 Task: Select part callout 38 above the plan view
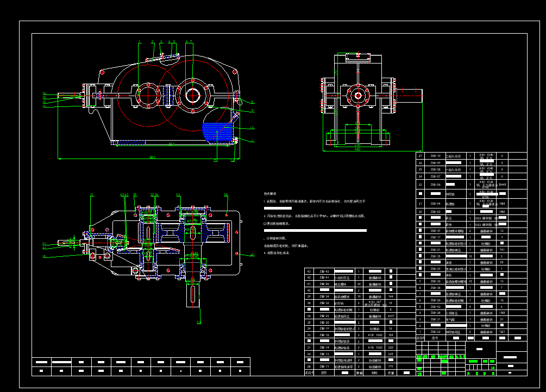click(x=226, y=194)
